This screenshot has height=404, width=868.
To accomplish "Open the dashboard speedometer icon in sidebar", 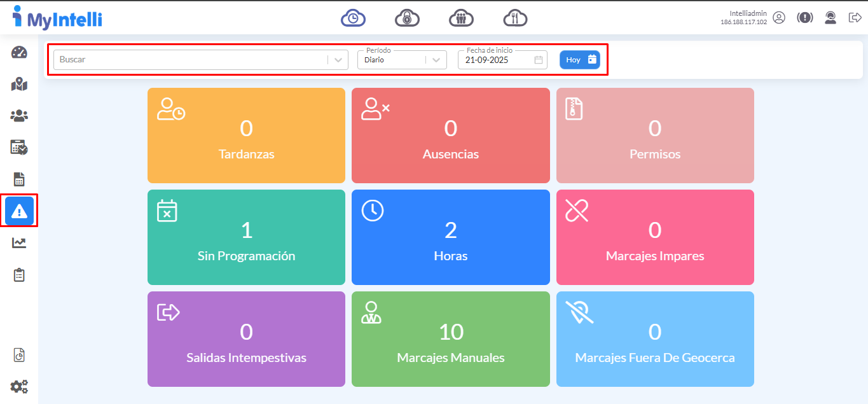I will click(19, 53).
